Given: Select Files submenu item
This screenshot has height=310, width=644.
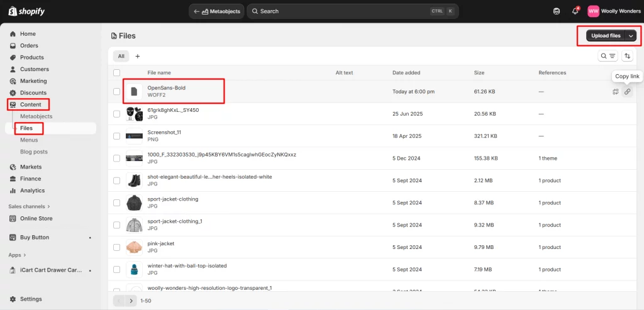Looking at the screenshot, I should [26, 128].
